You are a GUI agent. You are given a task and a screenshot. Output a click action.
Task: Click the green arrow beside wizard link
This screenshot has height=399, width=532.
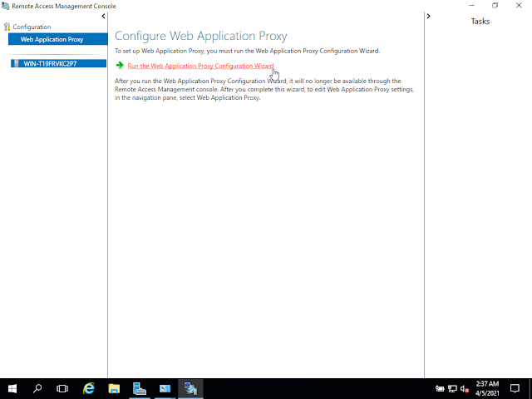120,65
